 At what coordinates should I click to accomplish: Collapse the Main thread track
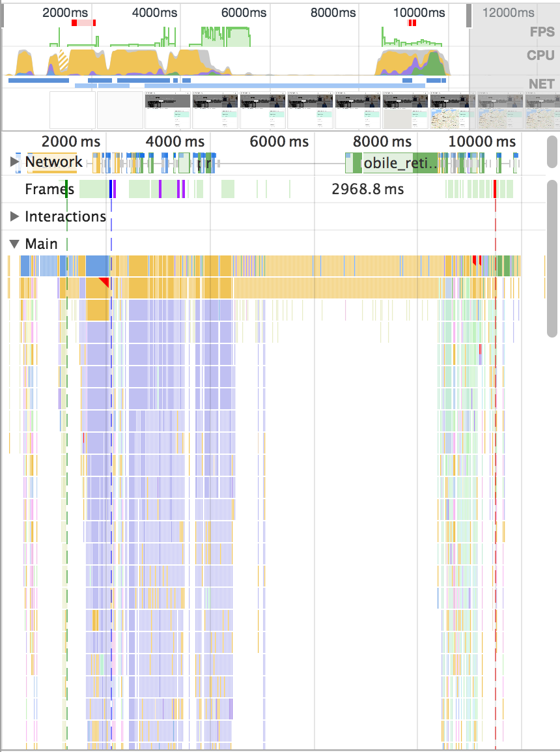tap(14, 244)
